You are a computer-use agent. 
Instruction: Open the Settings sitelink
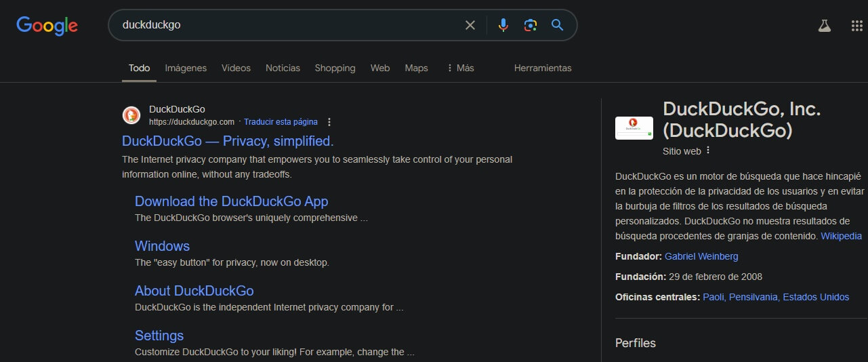[x=159, y=336]
